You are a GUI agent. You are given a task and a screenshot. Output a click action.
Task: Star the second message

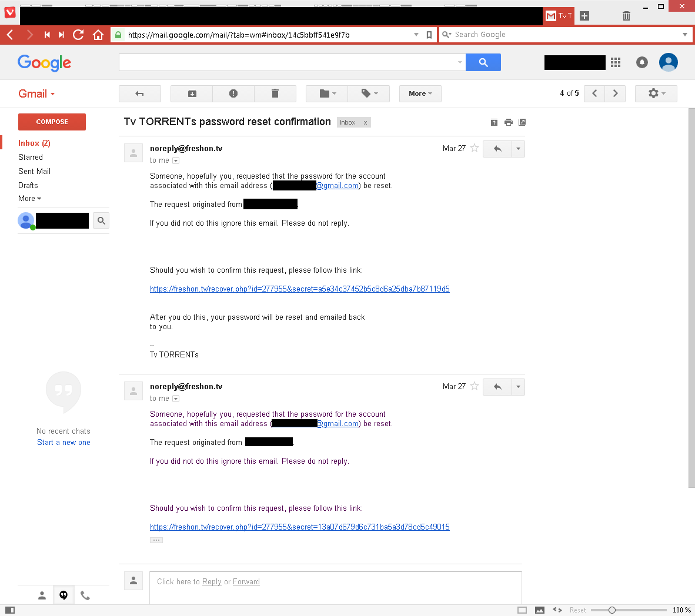tap(475, 386)
